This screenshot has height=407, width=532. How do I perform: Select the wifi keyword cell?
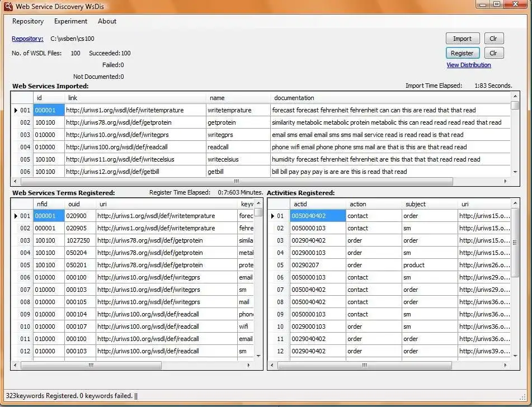pyautogui.click(x=246, y=326)
